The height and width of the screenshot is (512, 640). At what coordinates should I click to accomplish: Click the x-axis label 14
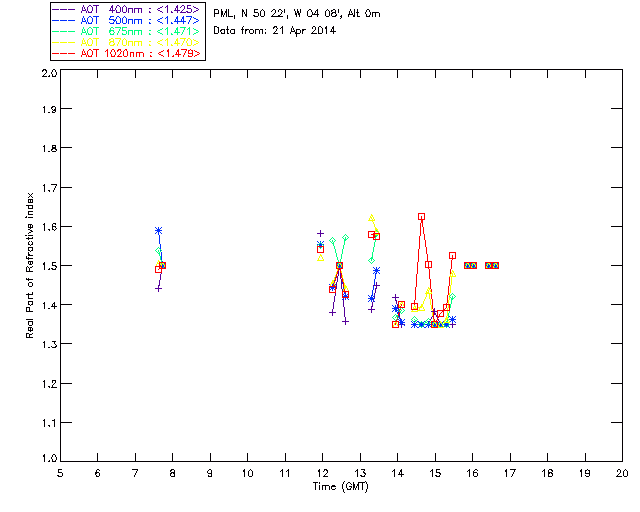398,473
